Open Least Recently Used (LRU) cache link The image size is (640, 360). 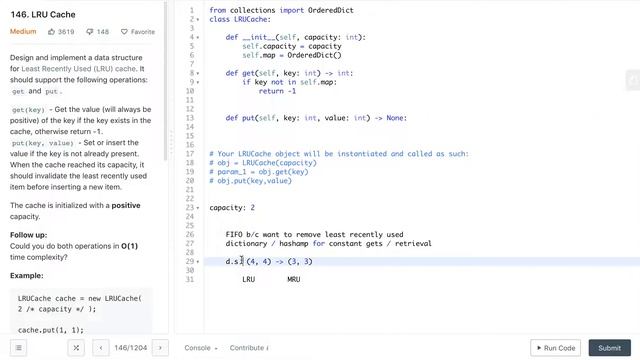point(78,69)
